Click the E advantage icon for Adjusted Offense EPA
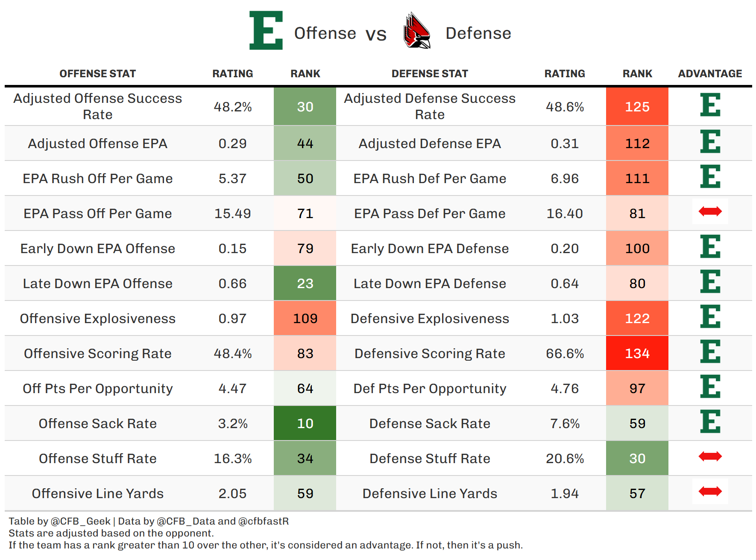This screenshot has height=560, width=756. [710, 142]
